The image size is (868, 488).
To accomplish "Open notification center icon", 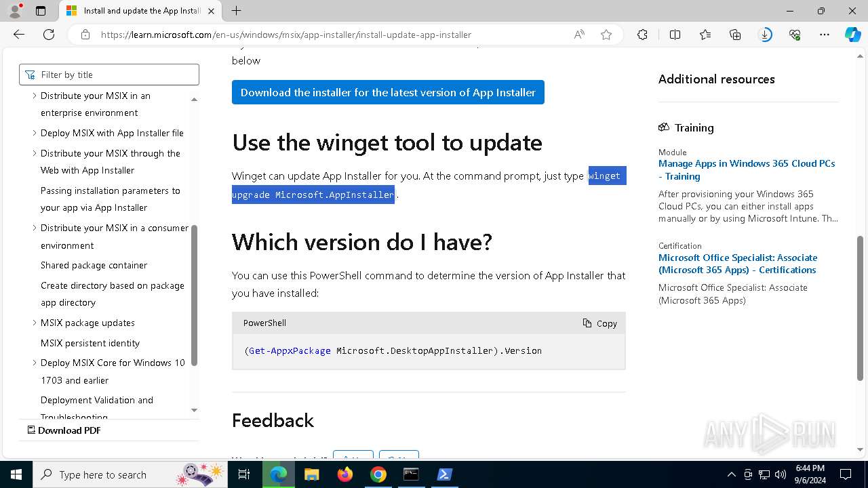I will tap(846, 474).
